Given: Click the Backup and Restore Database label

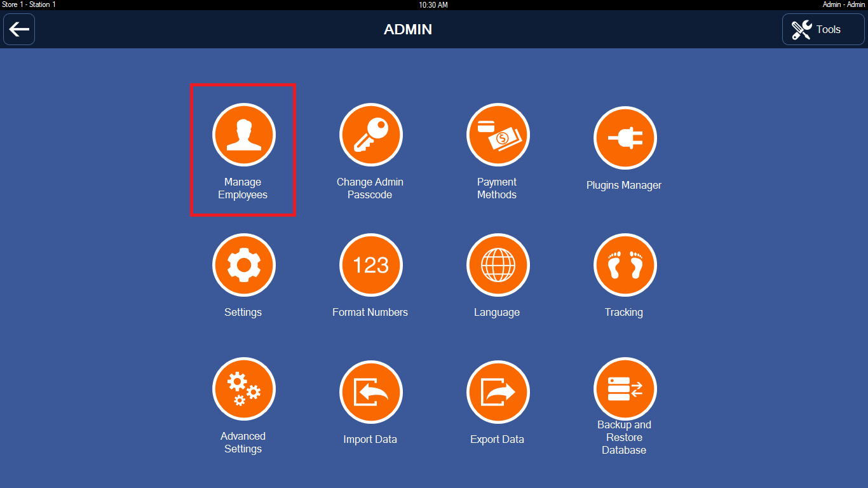Looking at the screenshot, I should (624, 437).
